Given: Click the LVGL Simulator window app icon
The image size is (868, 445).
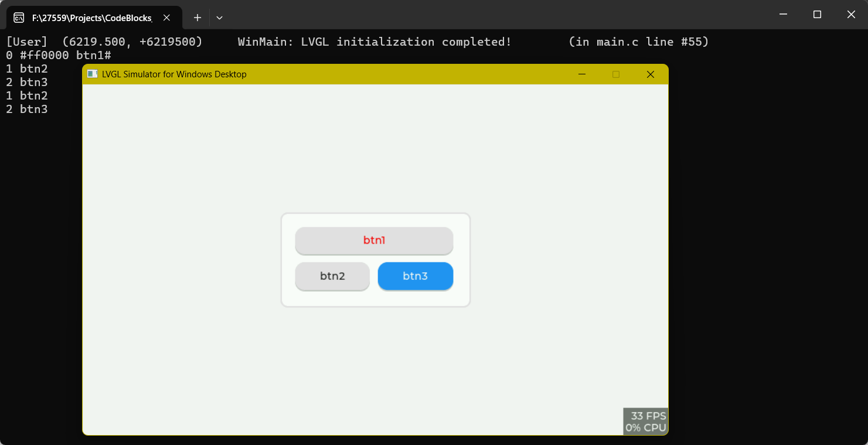Looking at the screenshot, I should click(x=93, y=74).
